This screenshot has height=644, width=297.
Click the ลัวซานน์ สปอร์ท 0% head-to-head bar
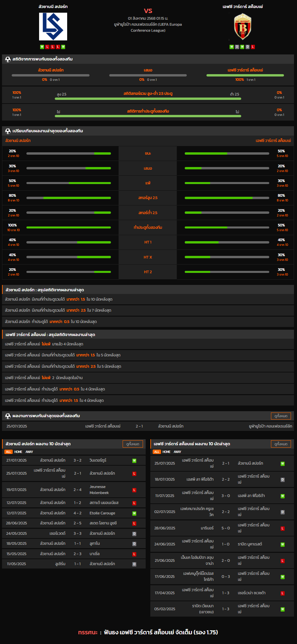coord(50,75)
